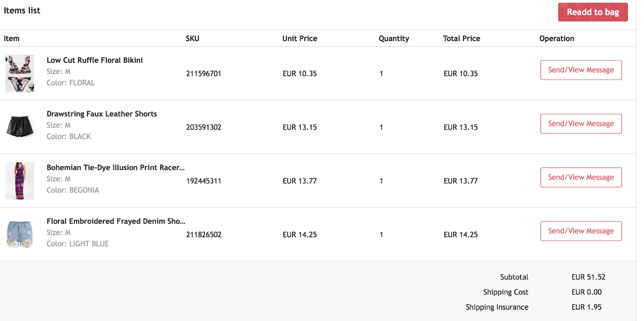Screen dimensions: 644x321
Task: Send message about the Floral Bikini item
Action: 581,70
